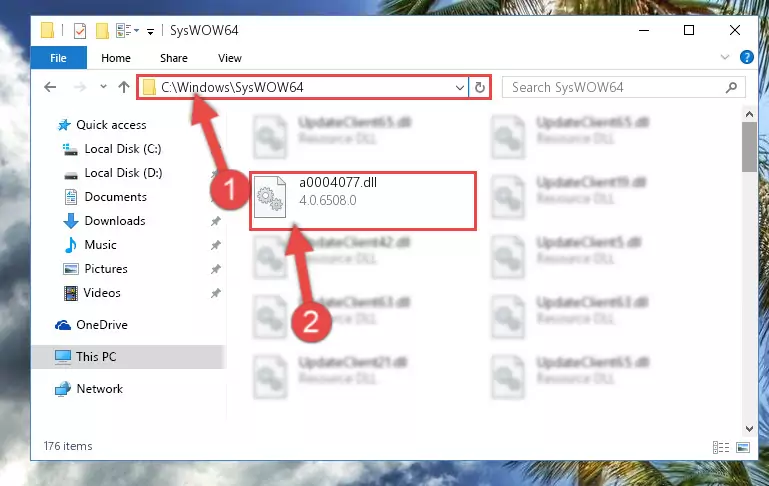Open Downloads in the navigation pane
The image size is (769, 486).
[115, 221]
